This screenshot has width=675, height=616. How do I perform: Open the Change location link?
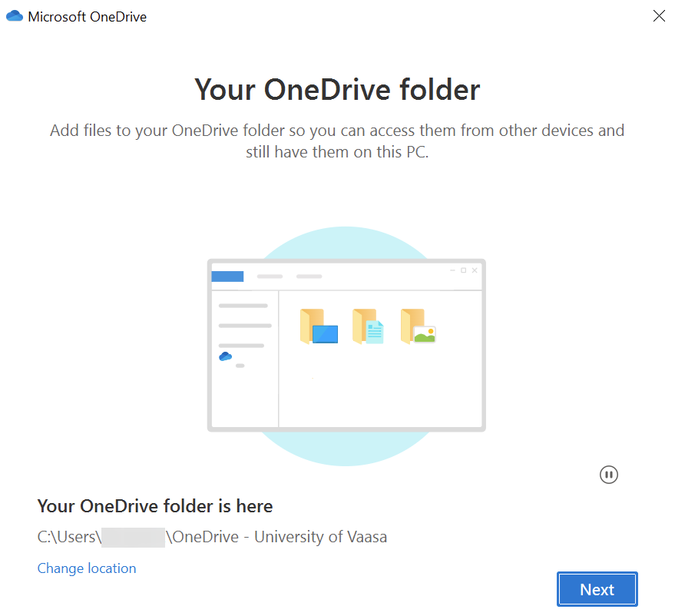87,568
